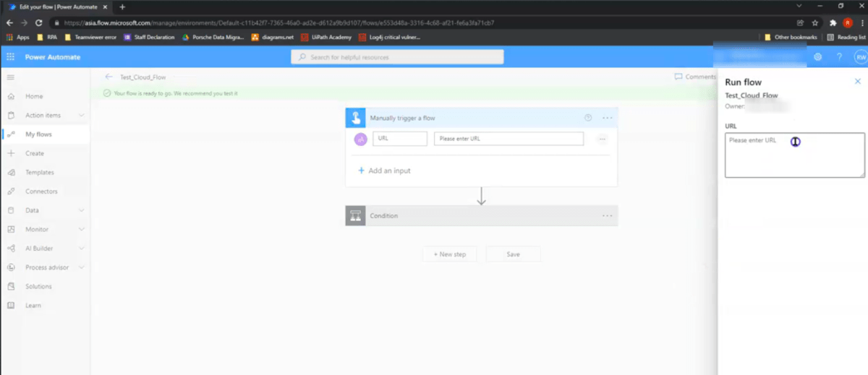The image size is (868, 375).
Task: Open the Reading list
Action: (846, 37)
